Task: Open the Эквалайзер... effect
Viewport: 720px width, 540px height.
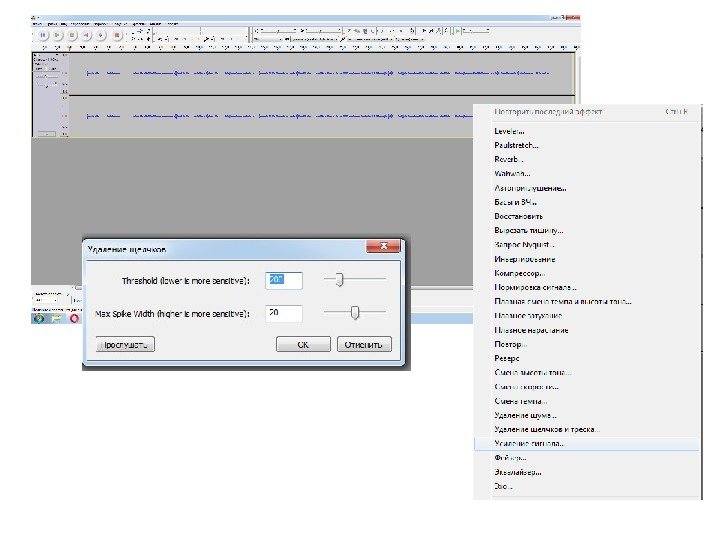Action: [587, 472]
